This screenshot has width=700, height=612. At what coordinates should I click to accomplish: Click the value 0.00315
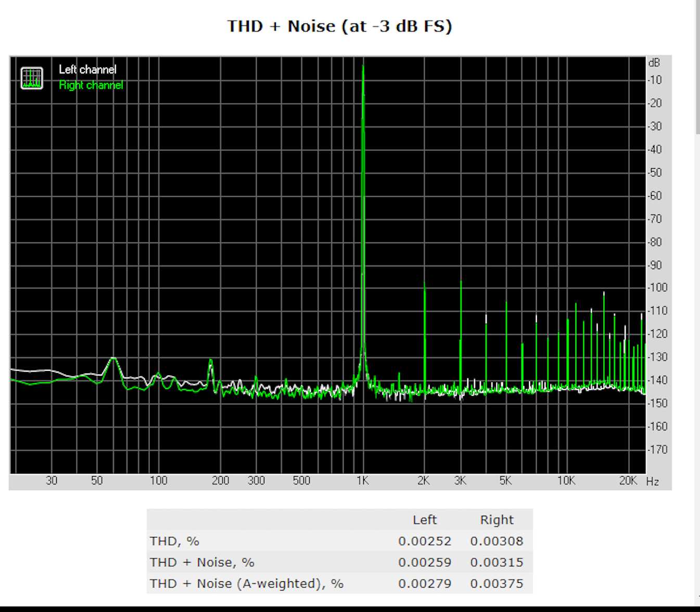tap(497, 563)
